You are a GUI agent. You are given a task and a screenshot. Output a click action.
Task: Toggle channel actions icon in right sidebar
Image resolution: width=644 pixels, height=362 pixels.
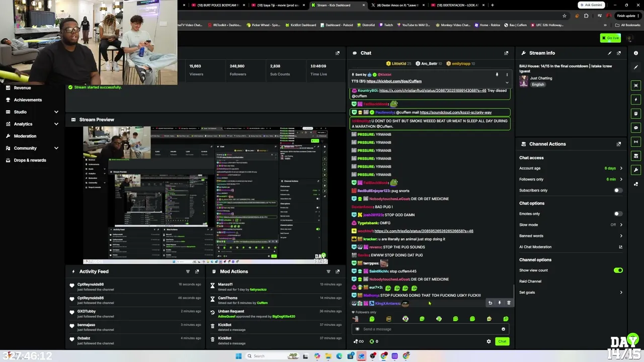point(636,156)
